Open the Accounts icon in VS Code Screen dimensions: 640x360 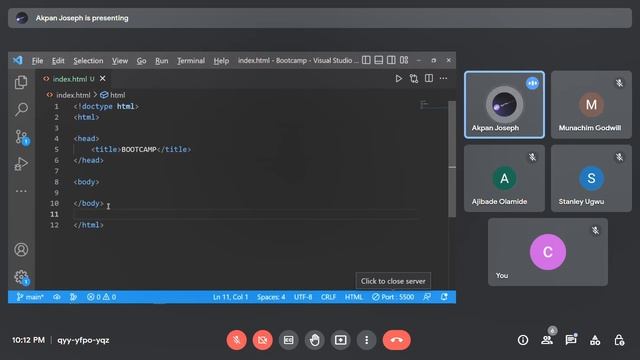[x=21, y=249]
